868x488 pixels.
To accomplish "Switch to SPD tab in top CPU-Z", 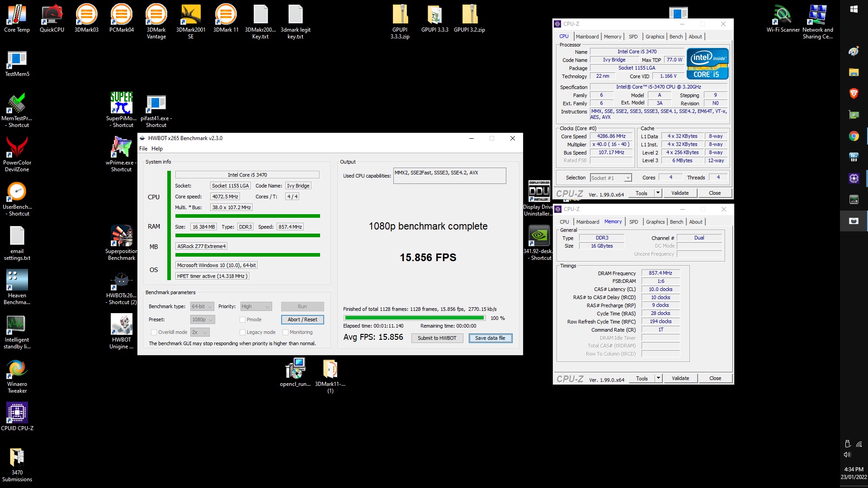I will click(633, 37).
